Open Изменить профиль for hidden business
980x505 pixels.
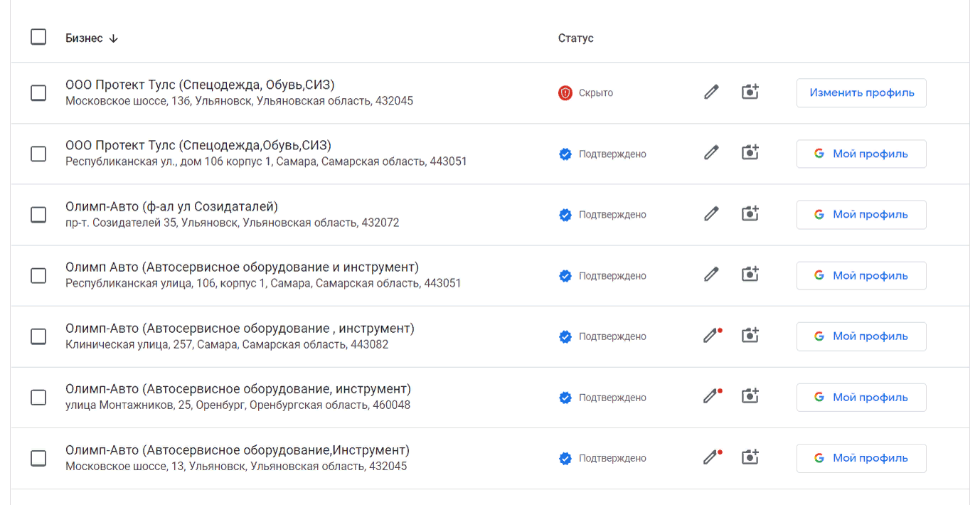(861, 92)
